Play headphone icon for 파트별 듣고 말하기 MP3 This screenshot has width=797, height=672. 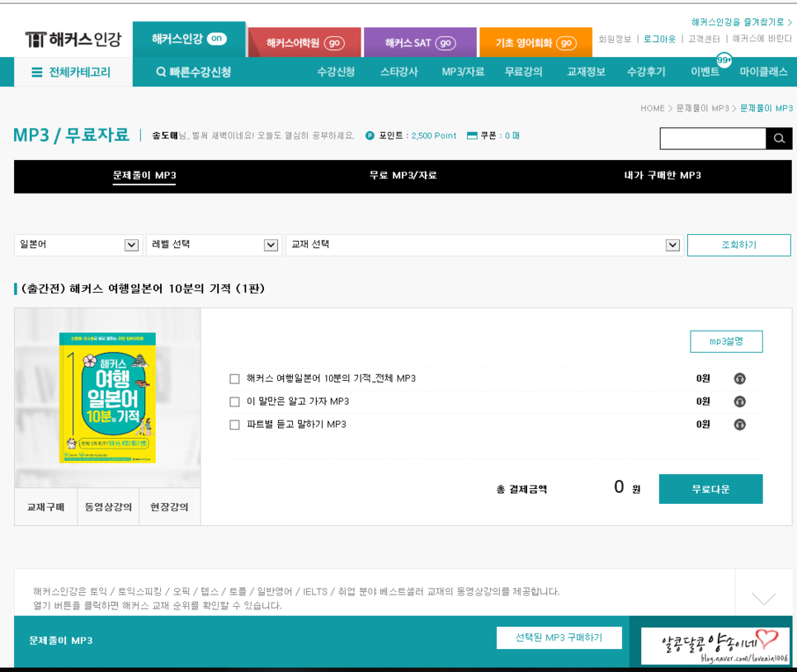click(x=739, y=425)
